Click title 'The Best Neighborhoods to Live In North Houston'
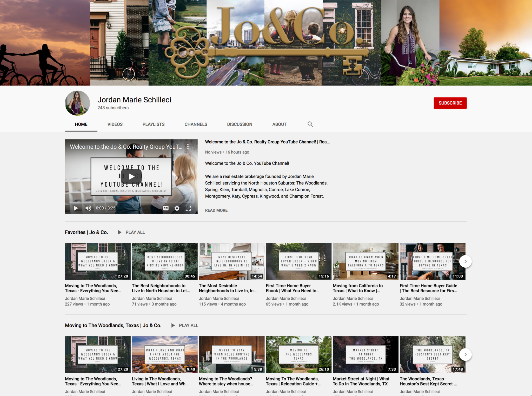The image size is (532, 396). tap(161, 288)
